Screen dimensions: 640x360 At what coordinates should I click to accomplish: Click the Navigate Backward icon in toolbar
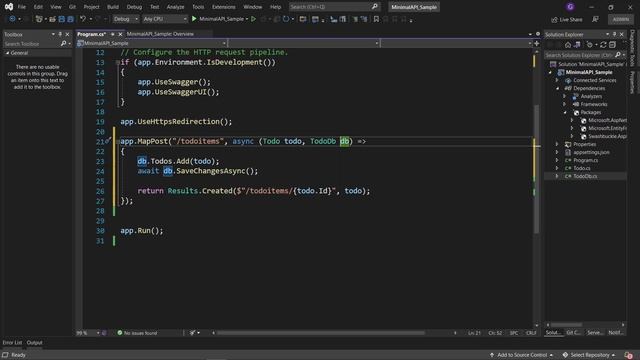pos(12,19)
